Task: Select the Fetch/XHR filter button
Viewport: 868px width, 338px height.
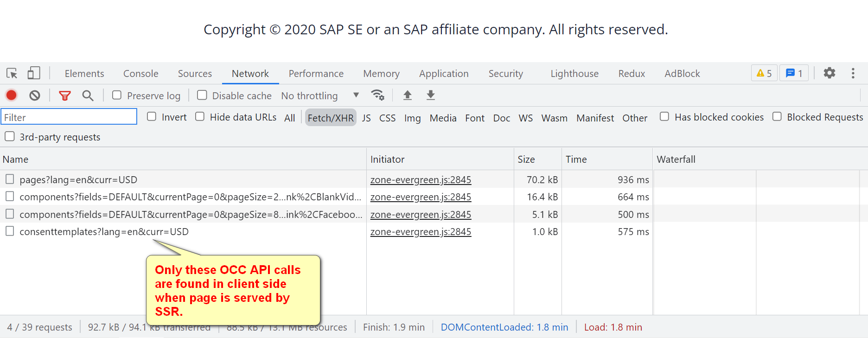Action: click(x=331, y=118)
